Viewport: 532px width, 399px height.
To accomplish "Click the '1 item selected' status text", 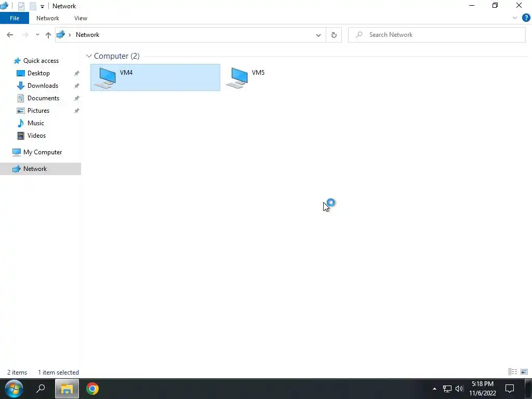I will click(58, 372).
